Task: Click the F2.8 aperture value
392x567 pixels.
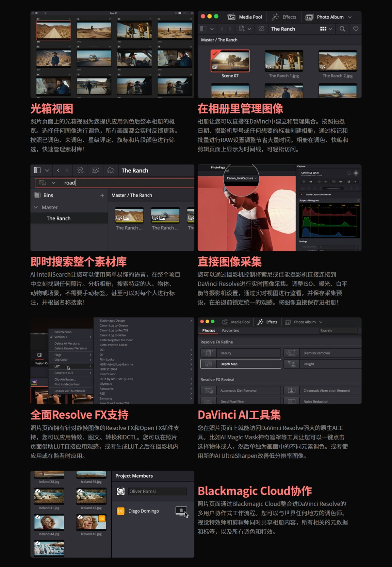Action: pyautogui.click(x=310, y=181)
